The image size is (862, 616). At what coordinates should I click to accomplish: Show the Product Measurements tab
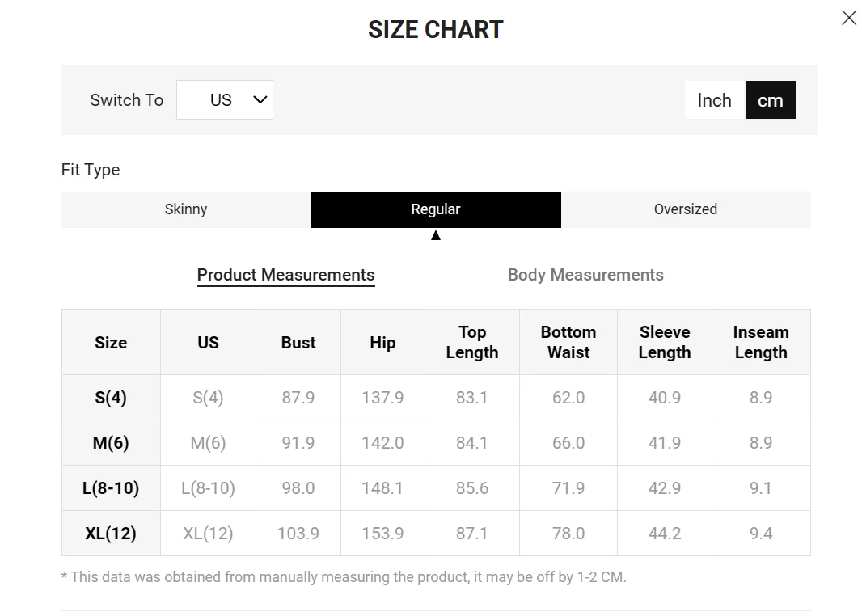point(285,275)
